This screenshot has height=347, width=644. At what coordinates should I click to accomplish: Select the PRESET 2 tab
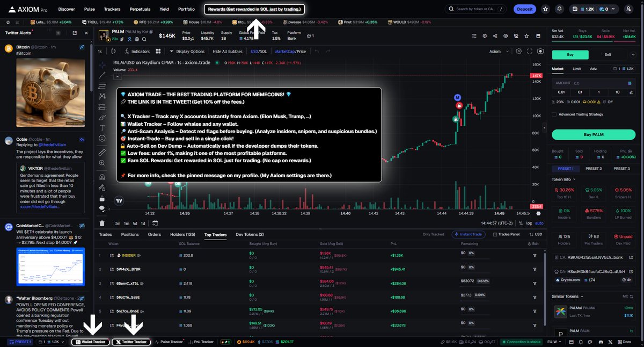[x=593, y=169]
